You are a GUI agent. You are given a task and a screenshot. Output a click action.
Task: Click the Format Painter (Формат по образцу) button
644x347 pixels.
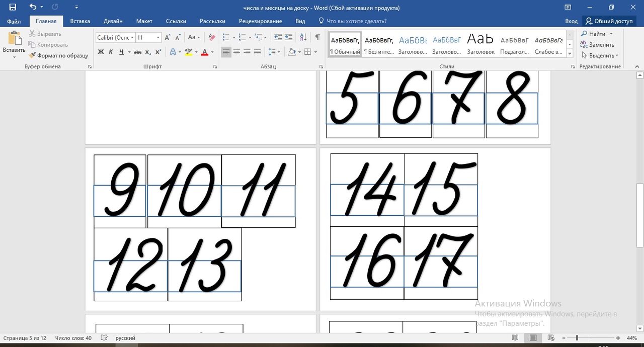[x=58, y=55]
